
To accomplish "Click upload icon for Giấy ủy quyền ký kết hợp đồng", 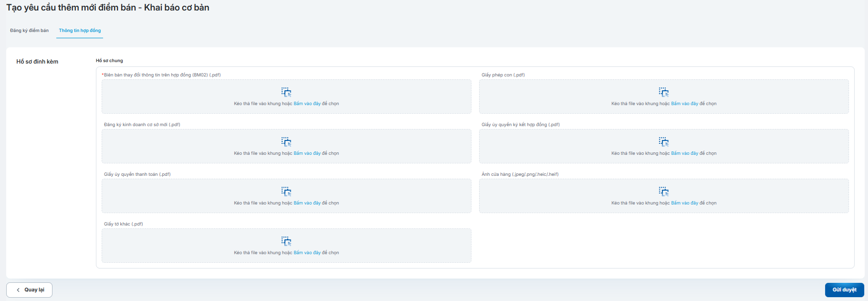I will coord(664,142).
